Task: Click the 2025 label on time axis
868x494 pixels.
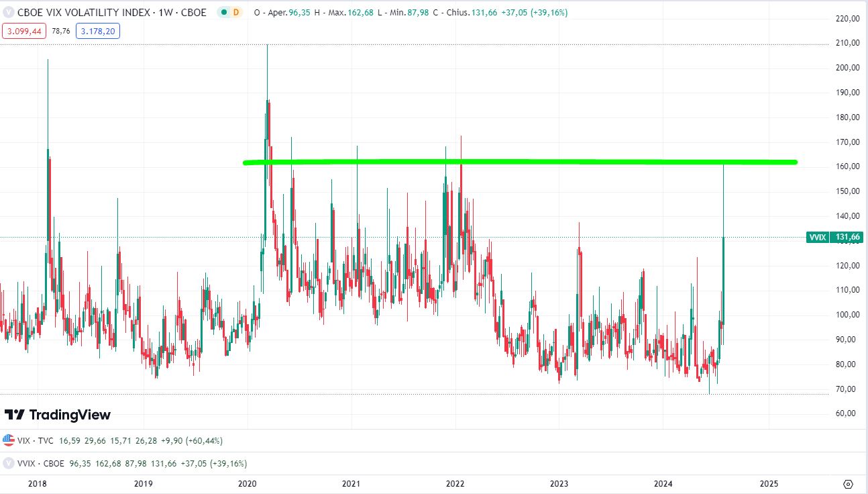Action: click(x=768, y=484)
